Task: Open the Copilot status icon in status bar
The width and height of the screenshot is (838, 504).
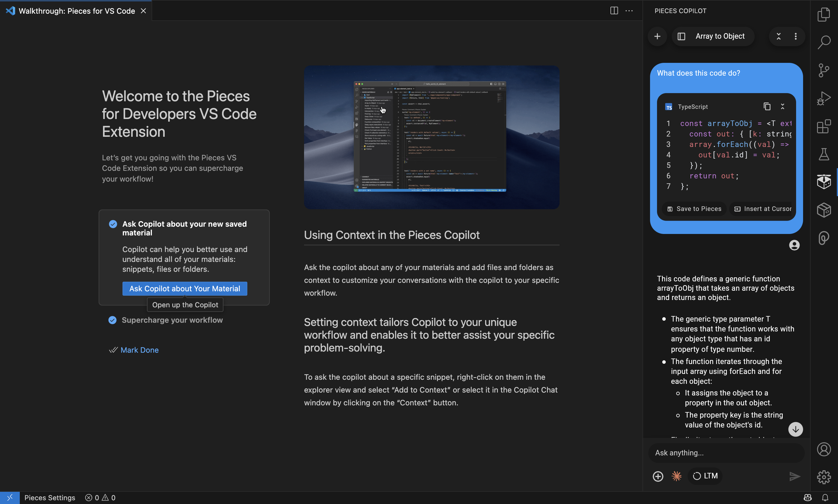Action: click(x=808, y=498)
